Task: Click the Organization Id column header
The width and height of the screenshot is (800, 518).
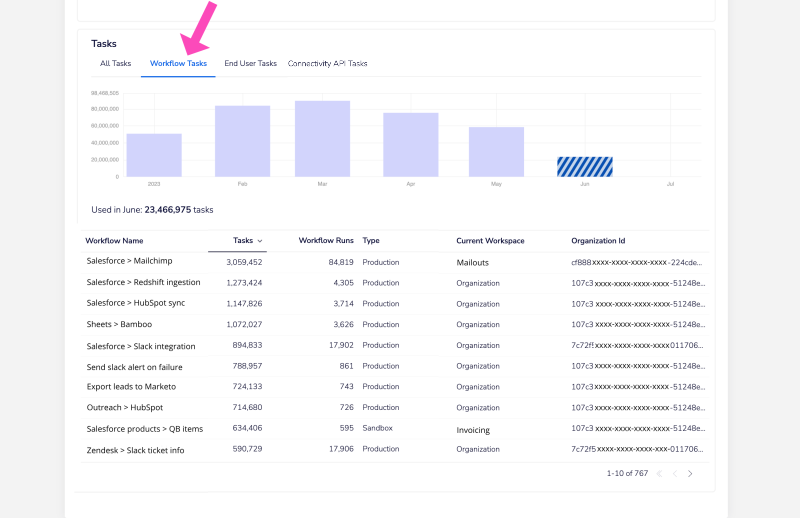Action: tap(598, 241)
